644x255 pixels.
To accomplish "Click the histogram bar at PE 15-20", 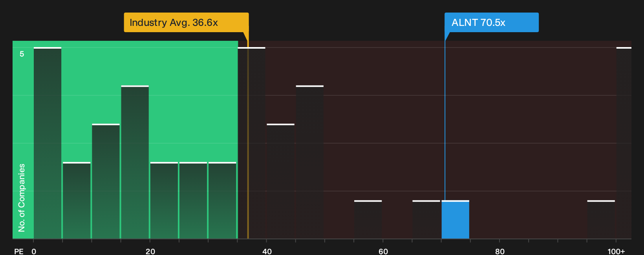I will (135, 162).
